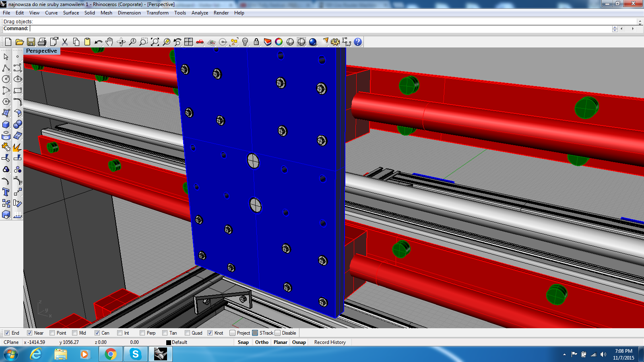The width and height of the screenshot is (644, 362).
Task: Open the Surface menu
Action: pyautogui.click(x=71, y=13)
